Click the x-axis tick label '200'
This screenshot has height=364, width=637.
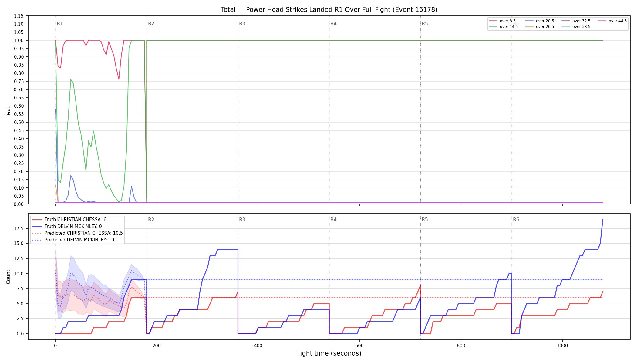coord(157,345)
